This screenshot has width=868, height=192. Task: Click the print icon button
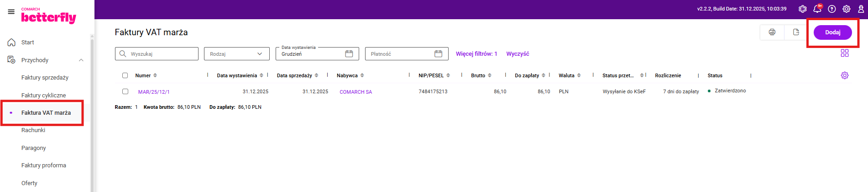coord(772,32)
